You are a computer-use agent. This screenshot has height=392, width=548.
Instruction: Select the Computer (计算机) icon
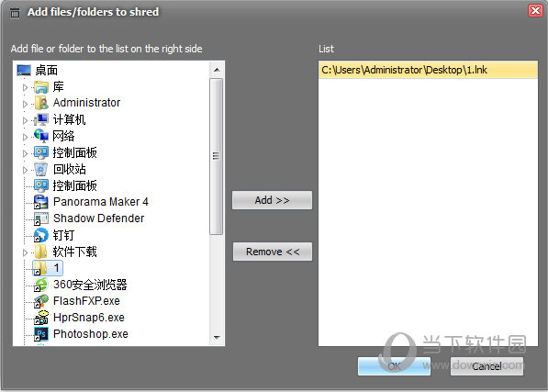coord(41,120)
